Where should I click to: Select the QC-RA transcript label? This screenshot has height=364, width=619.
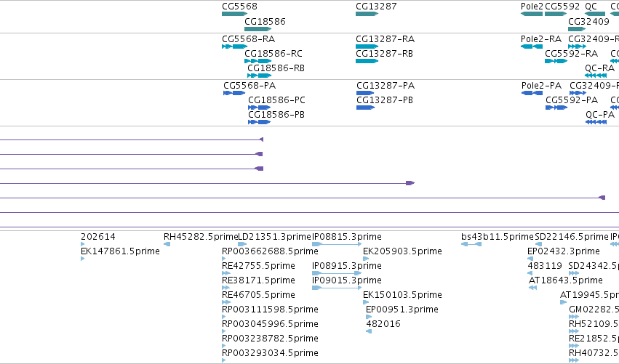coord(600,68)
